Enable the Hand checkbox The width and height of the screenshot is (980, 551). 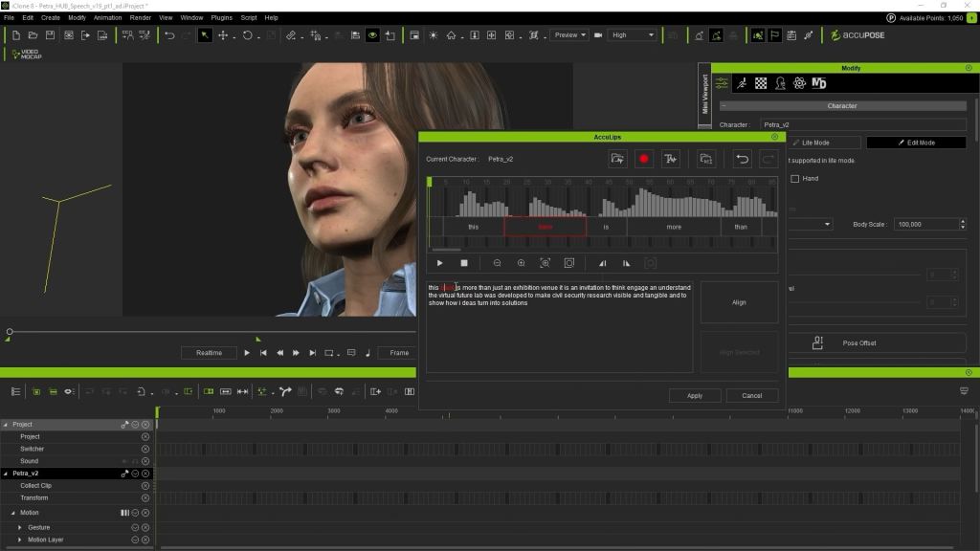795,179
